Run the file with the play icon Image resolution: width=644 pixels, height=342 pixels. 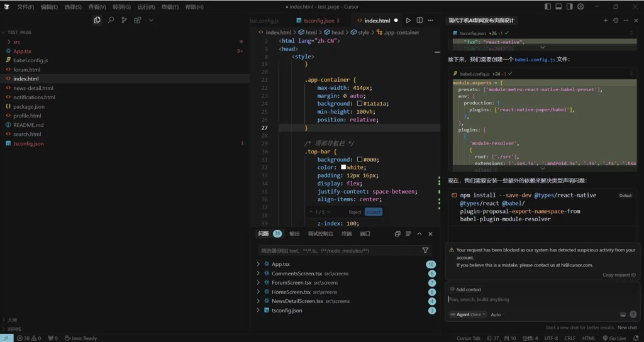408,20
